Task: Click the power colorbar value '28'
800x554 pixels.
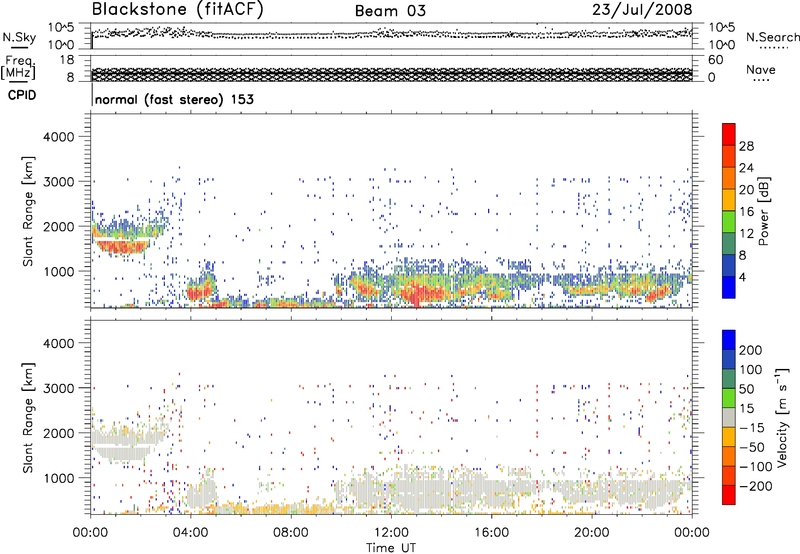Action: (746, 146)
